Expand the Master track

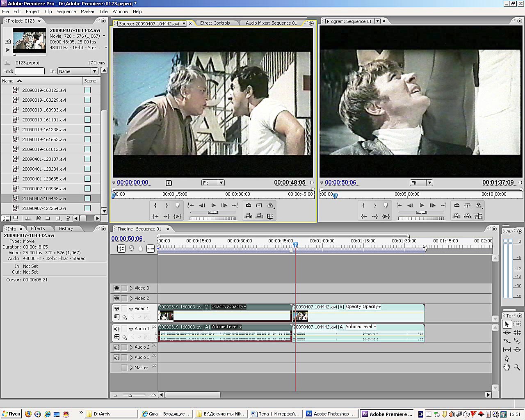click(131, 368)
